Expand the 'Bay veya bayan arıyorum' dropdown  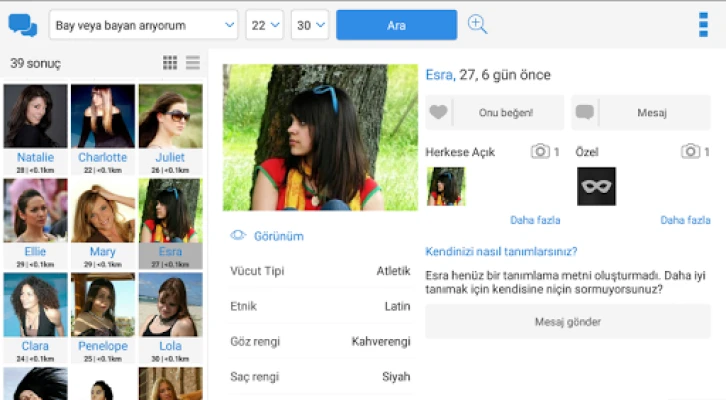click(x=144, y=25)
